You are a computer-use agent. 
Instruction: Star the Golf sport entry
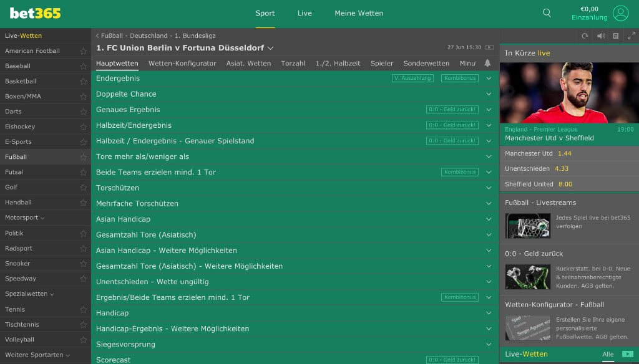[x=83, y=187]
